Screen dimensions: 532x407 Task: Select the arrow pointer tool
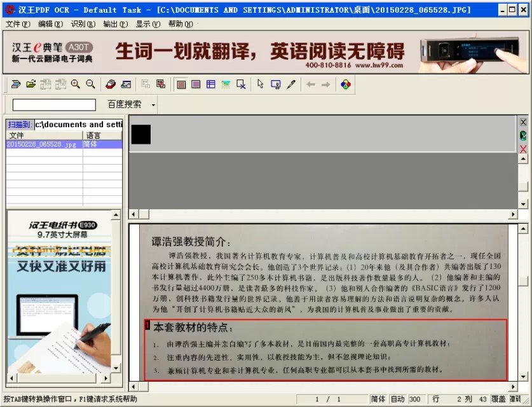click(x=260, y=85)
